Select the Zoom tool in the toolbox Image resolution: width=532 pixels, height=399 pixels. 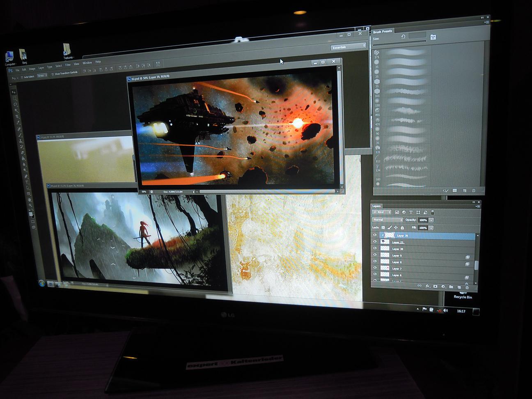30,204
